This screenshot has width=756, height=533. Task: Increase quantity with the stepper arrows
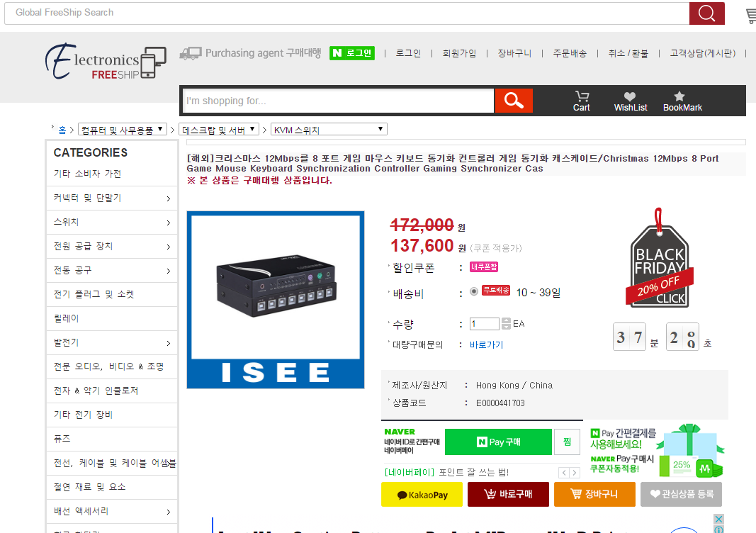tap(505, 321)
